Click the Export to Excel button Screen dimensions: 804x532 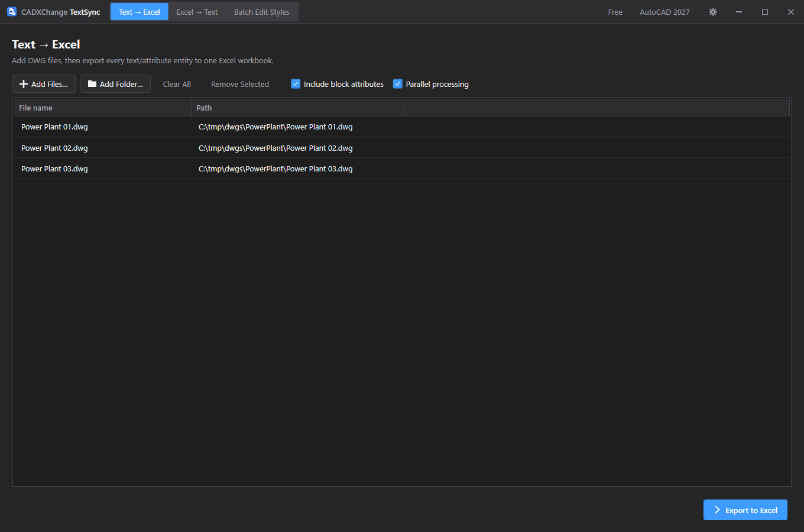pos(745,510)
